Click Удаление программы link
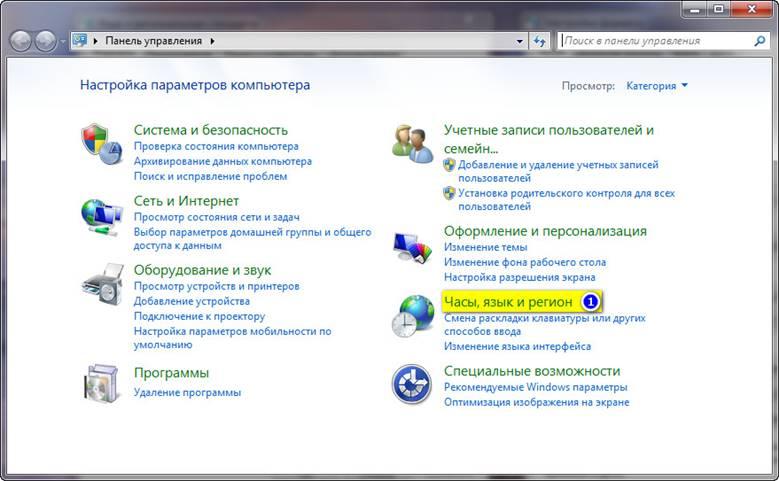This screenshot has width=779, height=481. tap(187, 392)
